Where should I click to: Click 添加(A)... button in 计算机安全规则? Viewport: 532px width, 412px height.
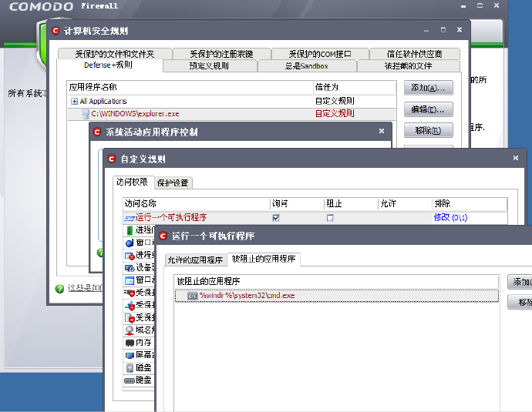[x=428, y=88]
